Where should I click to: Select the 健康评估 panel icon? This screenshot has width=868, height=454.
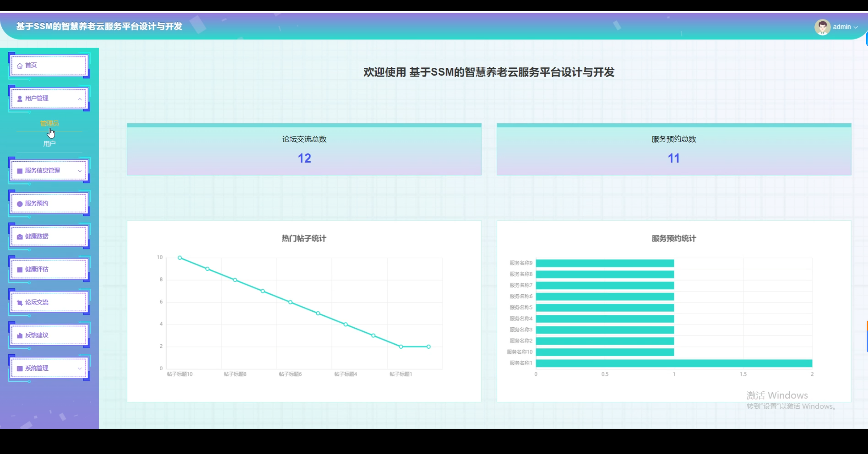tap(19, 269)
